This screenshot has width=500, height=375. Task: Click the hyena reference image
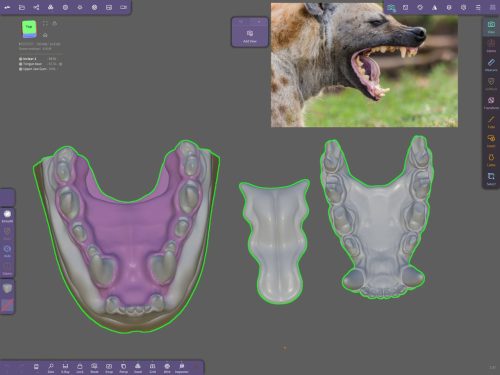click(x=364, y=65)
